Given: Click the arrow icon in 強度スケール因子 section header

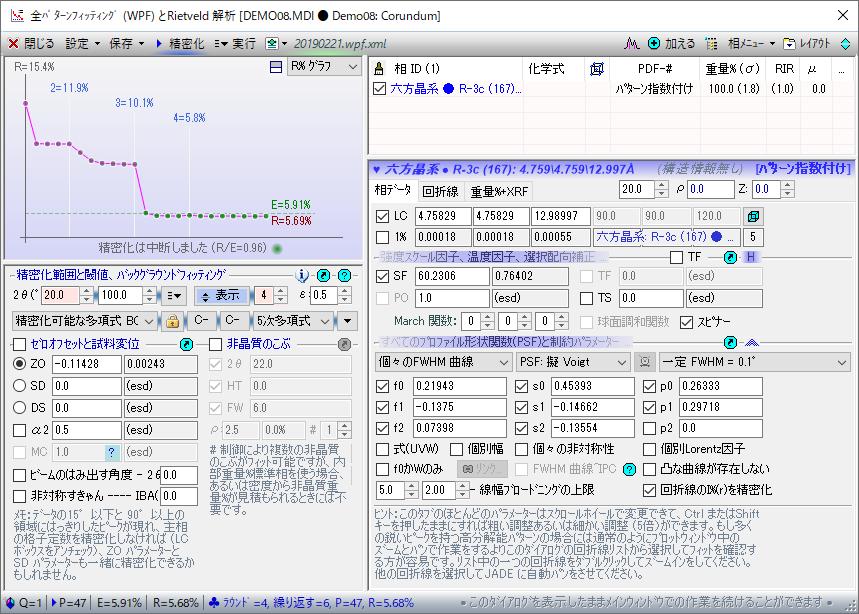Looking at the screenshot, I should [x=730, y=257].
